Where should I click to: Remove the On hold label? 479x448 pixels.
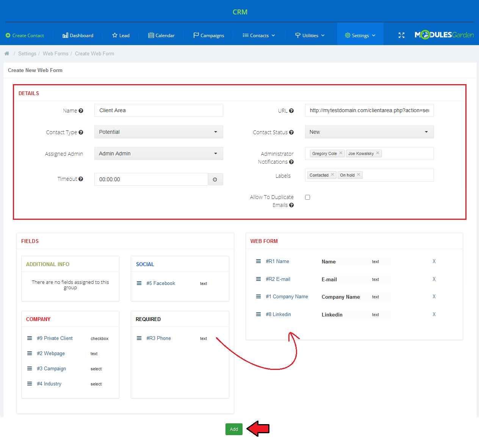point(358,175)
